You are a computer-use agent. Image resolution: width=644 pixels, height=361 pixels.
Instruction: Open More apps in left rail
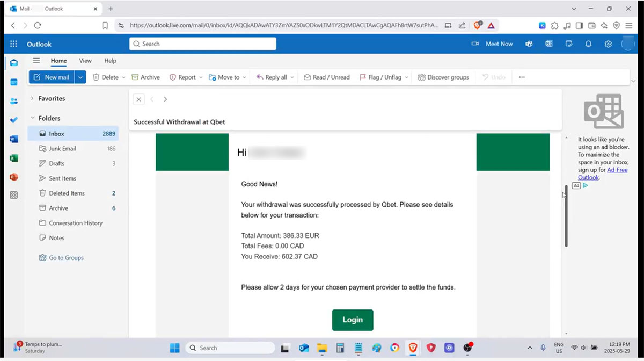tap(14, 195)
